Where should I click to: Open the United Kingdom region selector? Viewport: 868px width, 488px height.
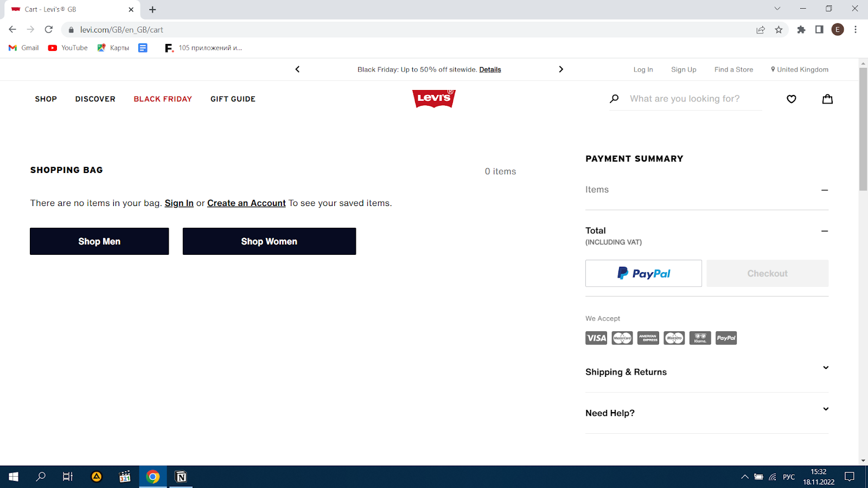coord(800,69)
